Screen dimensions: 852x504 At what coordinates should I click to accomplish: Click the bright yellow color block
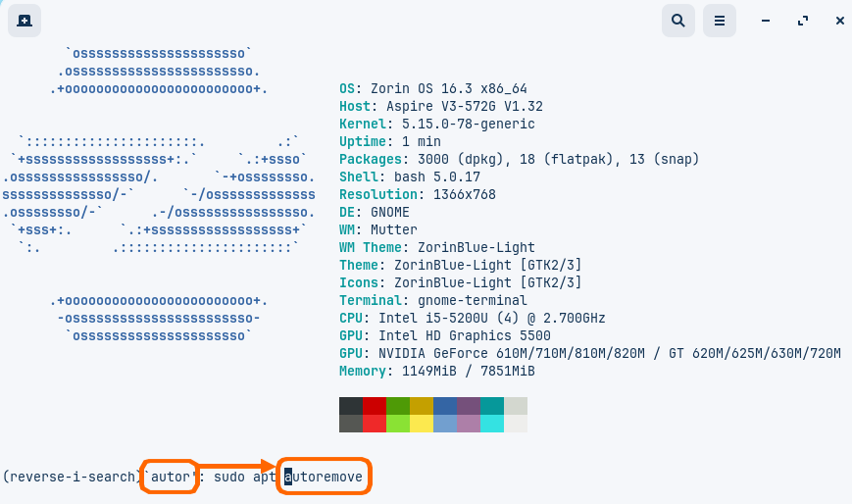tap(421, 424)
